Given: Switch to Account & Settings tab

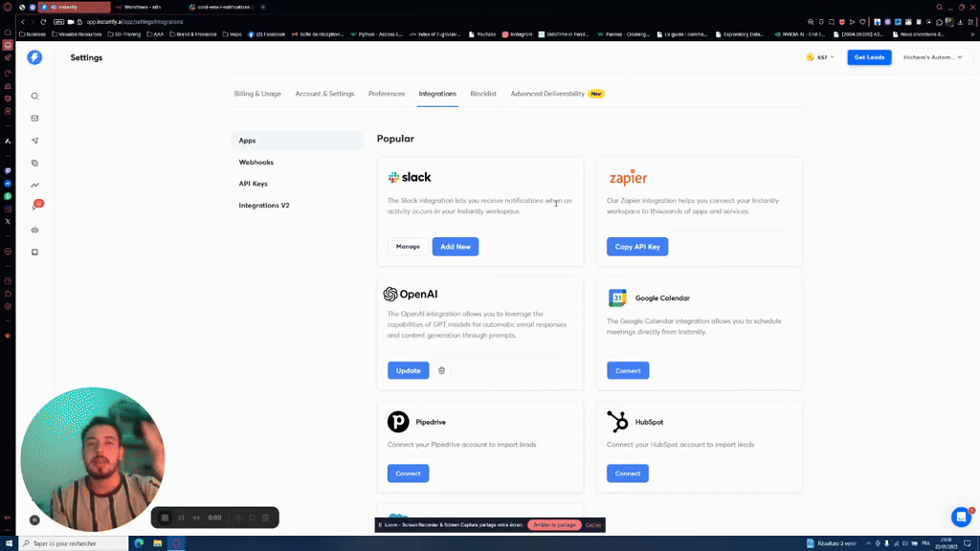Looking at the screenshot, I should (x=324, y=94).
